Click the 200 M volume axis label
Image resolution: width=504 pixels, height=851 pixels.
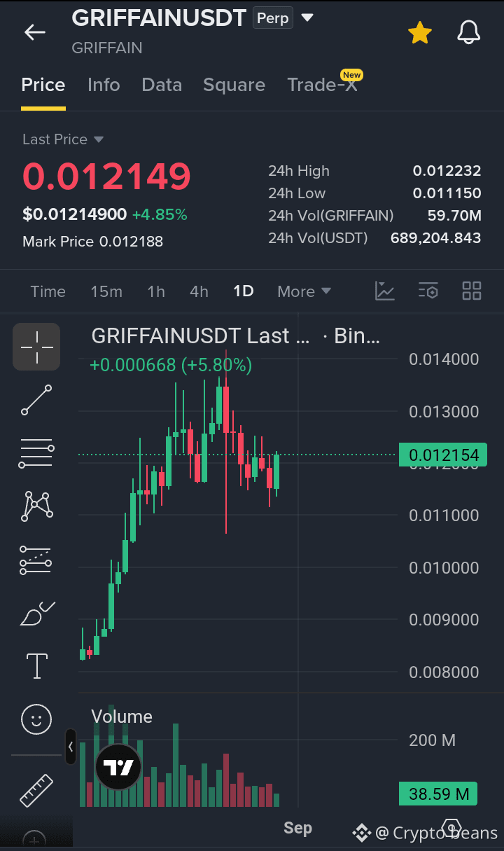click(x=432, y=740)
